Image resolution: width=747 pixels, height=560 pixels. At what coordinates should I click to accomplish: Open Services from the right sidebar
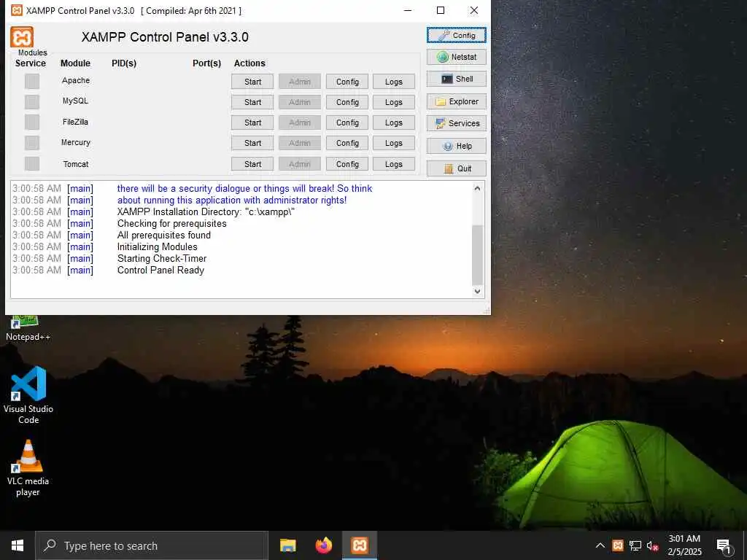point(457,123)
